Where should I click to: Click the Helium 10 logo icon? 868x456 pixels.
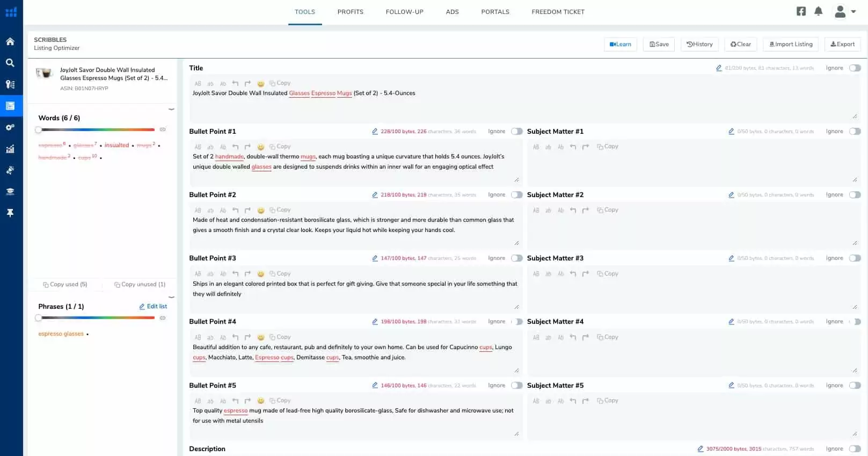[11, 12]
